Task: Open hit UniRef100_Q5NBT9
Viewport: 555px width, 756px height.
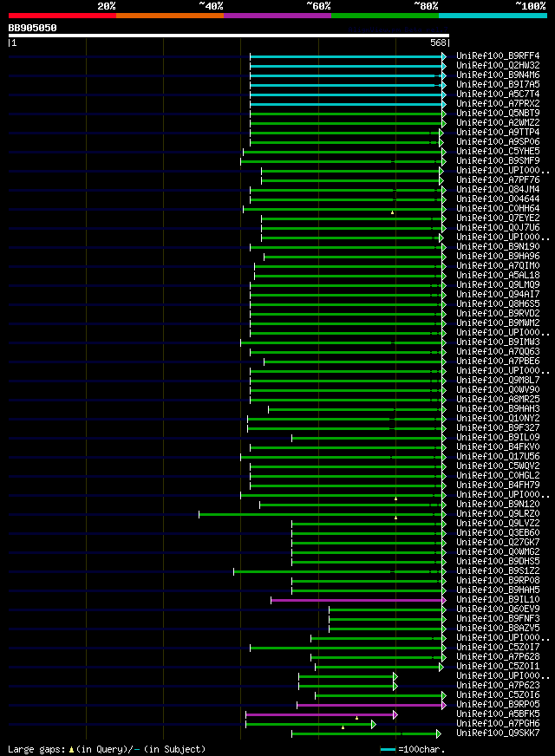Action: tap(498, 114)
